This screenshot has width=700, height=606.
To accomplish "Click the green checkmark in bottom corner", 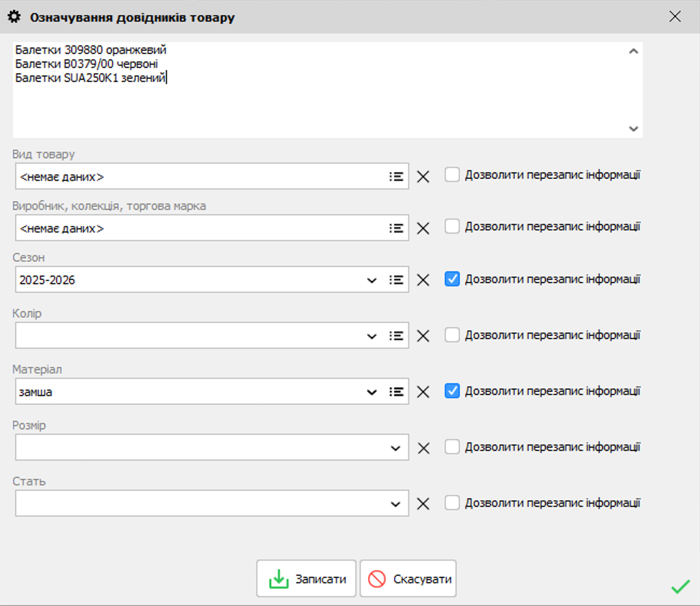I will pos(681,587).
